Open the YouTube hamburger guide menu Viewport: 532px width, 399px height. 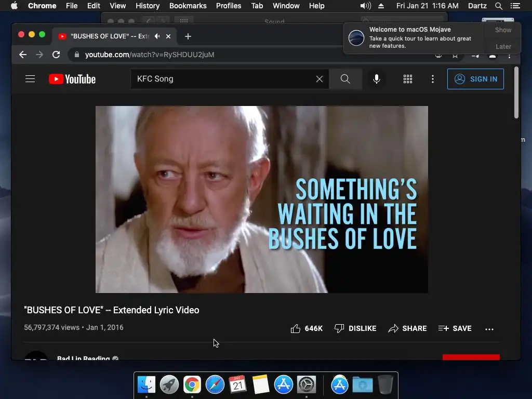(x=30, y=79)
